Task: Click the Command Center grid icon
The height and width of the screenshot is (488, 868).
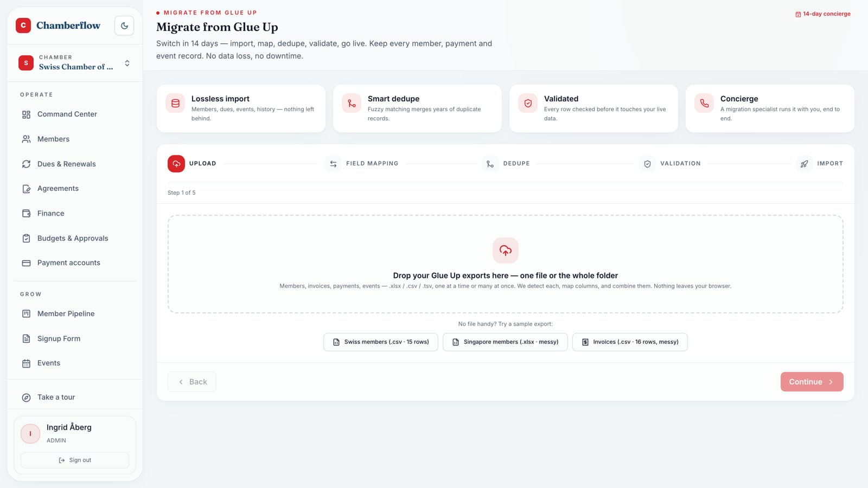Action: click(x=26, y=114)
